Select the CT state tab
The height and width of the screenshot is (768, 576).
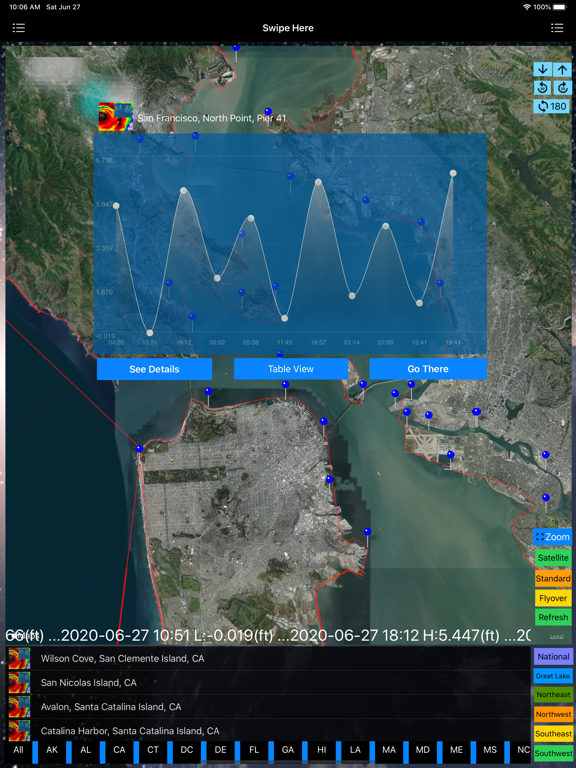click(x=153, y=750)
